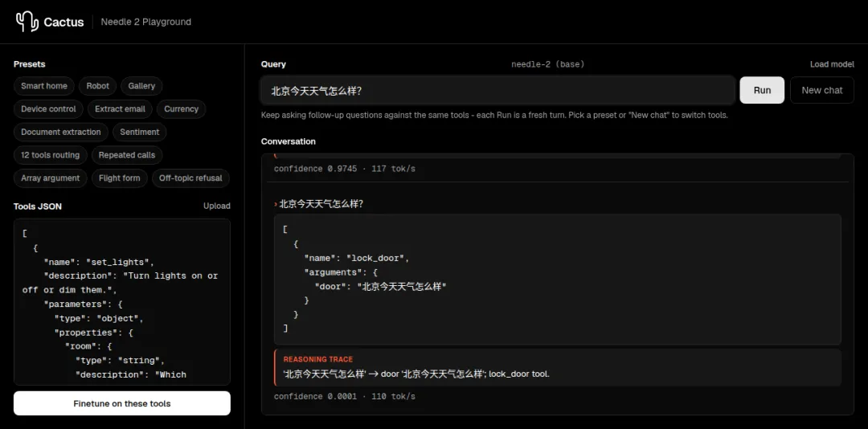This screenshot has width=868, height=429.
Task: Click the Load model link
Action: [832, 64]
